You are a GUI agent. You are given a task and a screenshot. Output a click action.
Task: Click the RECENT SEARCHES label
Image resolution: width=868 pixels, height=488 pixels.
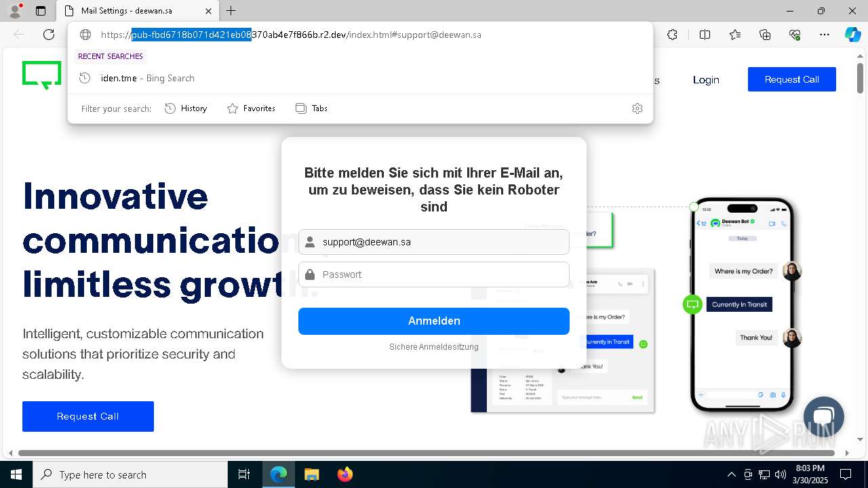coord(111,56)
